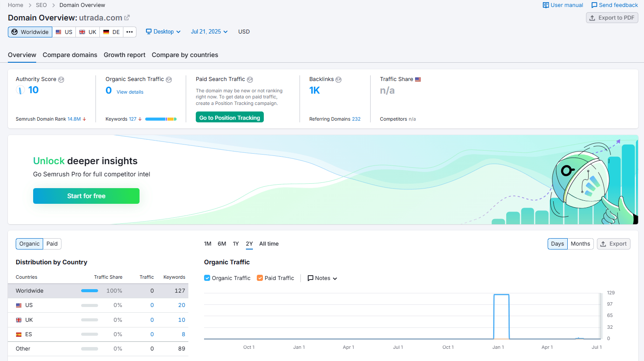Open the Jul 21, 2025 date dropdown
Screen dimensions: 644x361
pos(209,32)
